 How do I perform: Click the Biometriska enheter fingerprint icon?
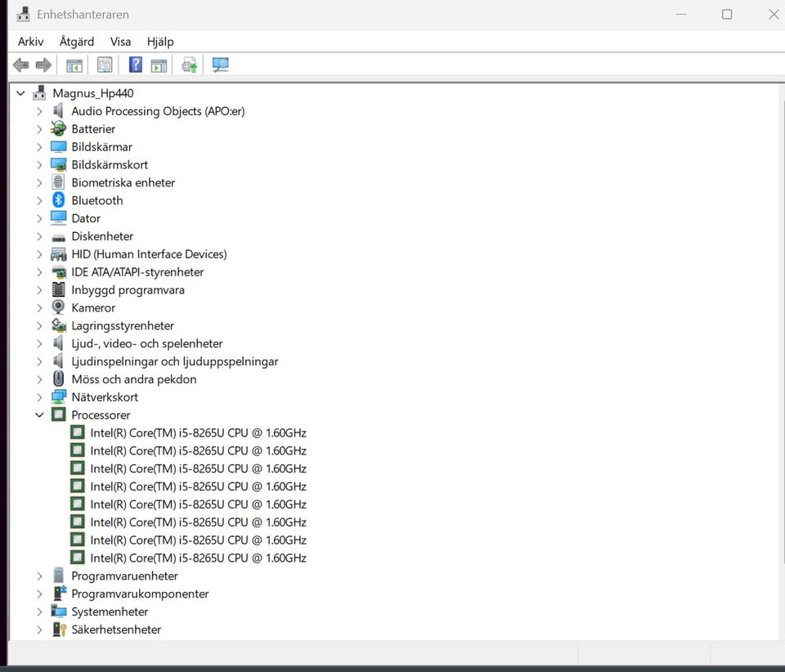[x=58, y=182]
